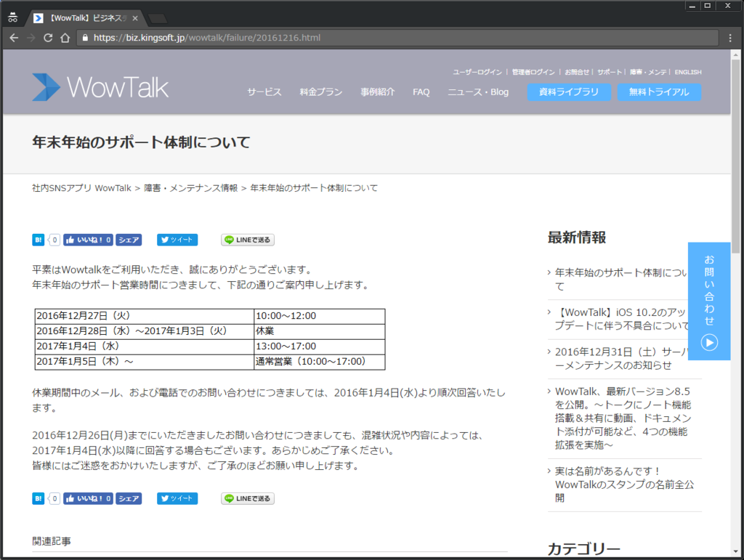Reload the page with the refresh icon
The width and height of the screenshot is (744, 560).
click(48, 38)
